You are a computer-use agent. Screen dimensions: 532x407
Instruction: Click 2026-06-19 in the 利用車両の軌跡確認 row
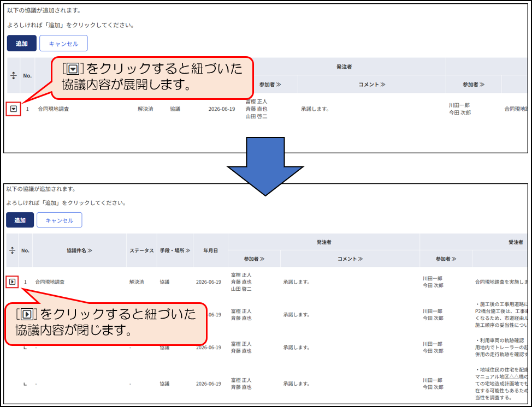209,348
